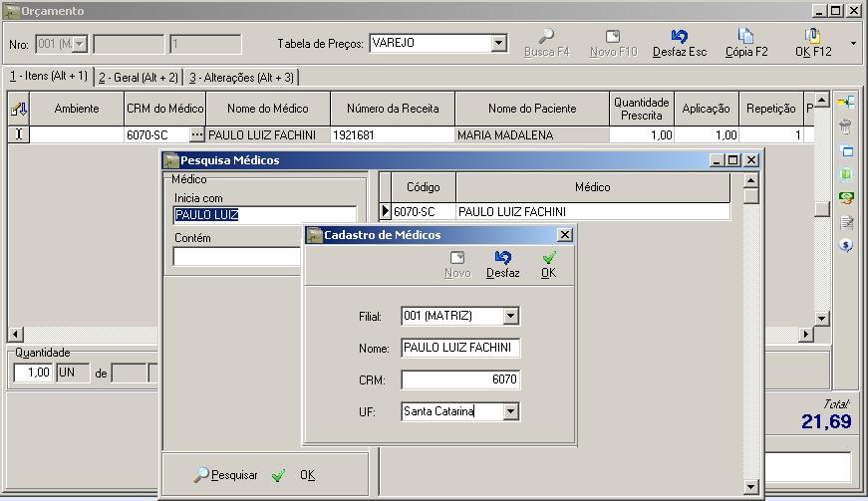Click the Quantidade field showing 1,00

pyautogui.click(x=33, y=373)
